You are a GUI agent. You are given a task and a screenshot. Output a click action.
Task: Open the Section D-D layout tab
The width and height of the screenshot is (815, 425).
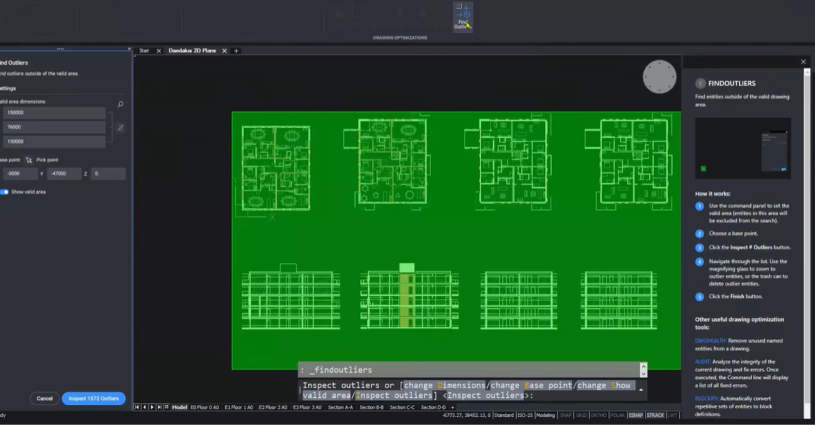433,407
